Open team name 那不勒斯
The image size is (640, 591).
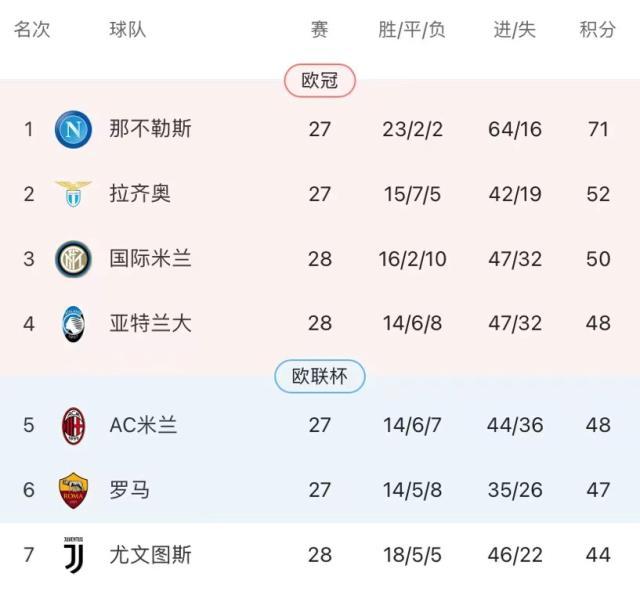(x=151, y=129)
